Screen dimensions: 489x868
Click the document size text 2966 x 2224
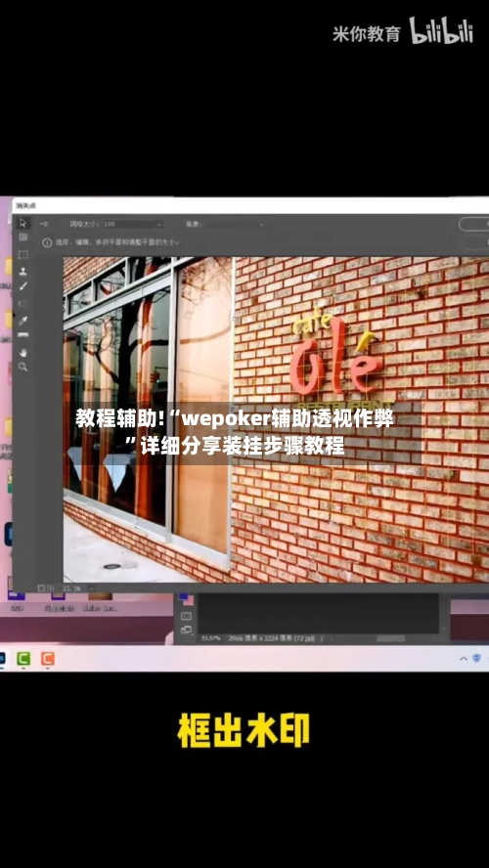271,638
